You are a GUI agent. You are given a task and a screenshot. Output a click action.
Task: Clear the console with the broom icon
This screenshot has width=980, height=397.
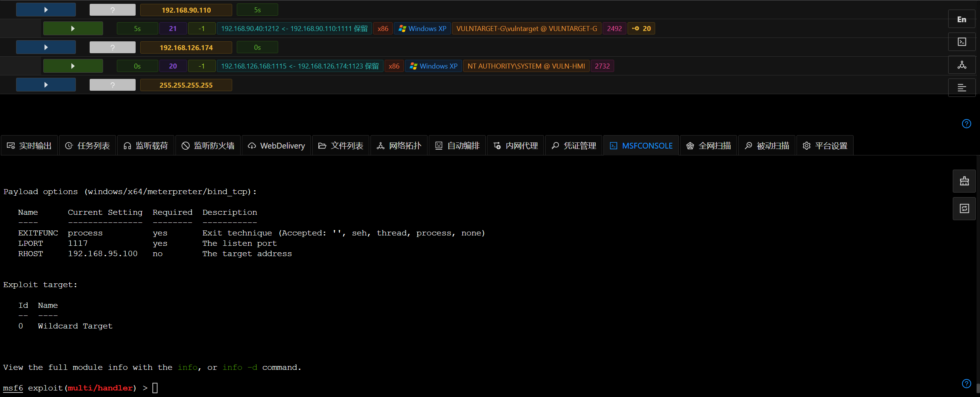pyautogui.click(x=964, y=181)
